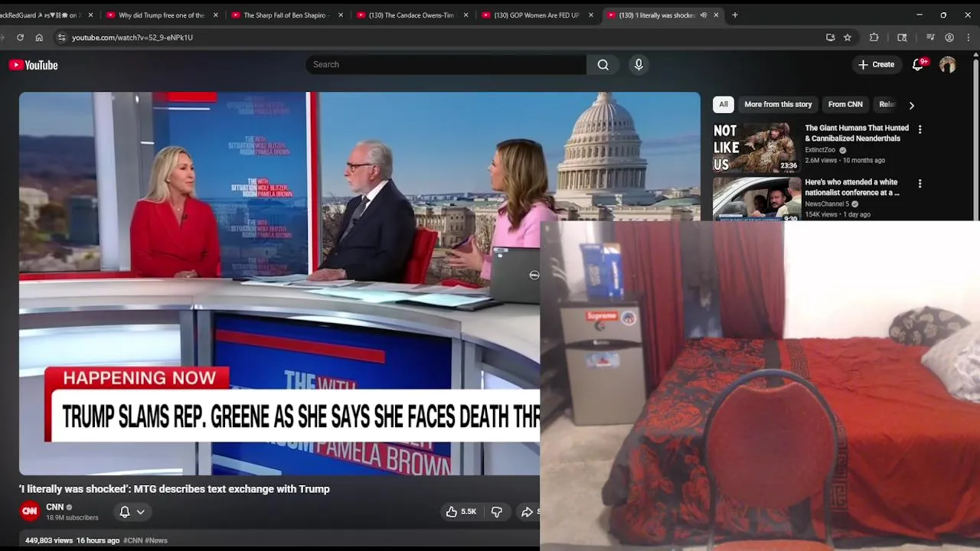980x551 pixels.
Task: Open the browser side panel icon
Action: click(902, 37)
